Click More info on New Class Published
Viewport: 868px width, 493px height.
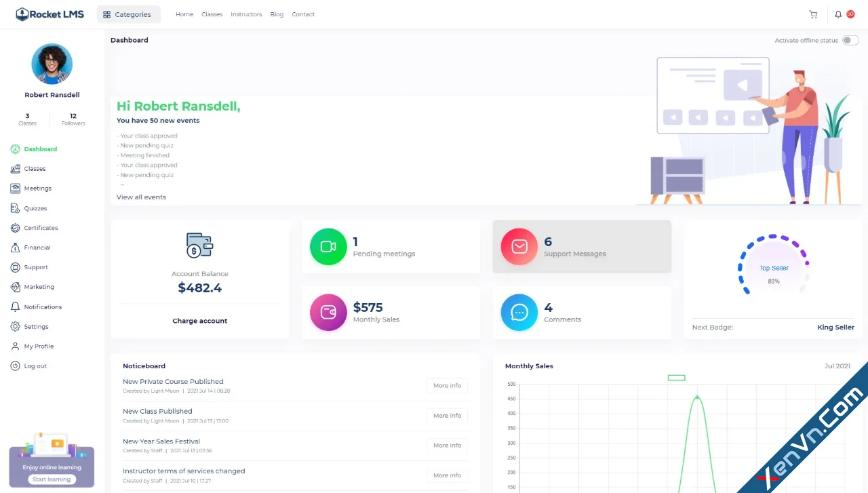447,415
